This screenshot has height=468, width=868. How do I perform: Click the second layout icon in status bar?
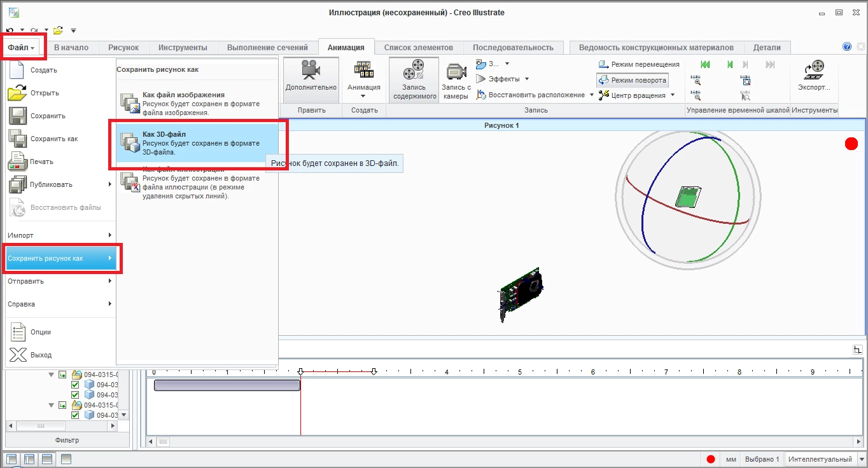pos(29,459)
